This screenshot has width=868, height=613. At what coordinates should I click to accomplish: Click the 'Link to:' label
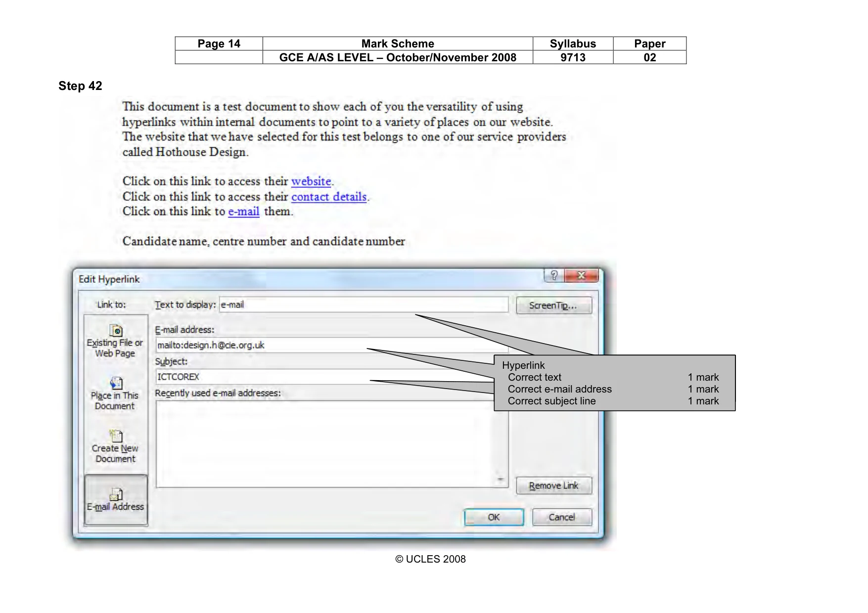pyautogui.click(x=111, y=305)
